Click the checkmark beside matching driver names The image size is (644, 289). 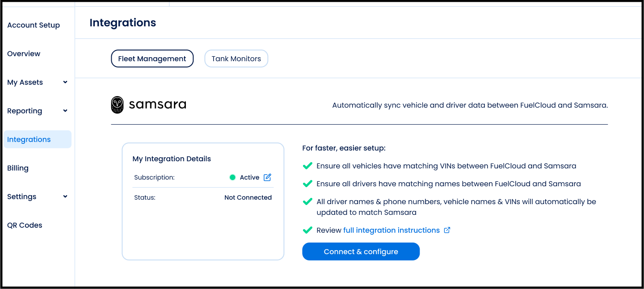point(307,184)
